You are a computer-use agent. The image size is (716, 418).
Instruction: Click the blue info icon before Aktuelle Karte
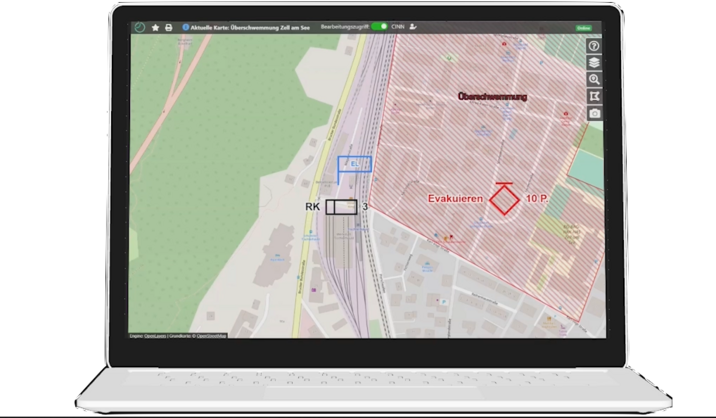coord(185,27)
